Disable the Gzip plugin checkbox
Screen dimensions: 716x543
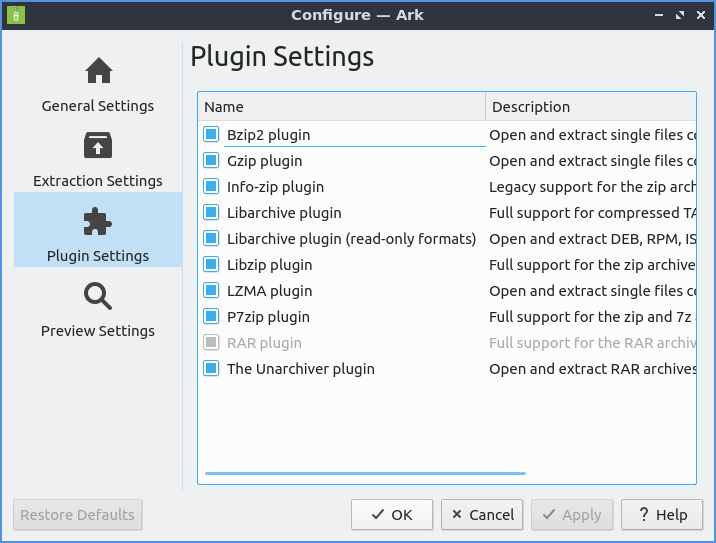click(x=211, y=161)
